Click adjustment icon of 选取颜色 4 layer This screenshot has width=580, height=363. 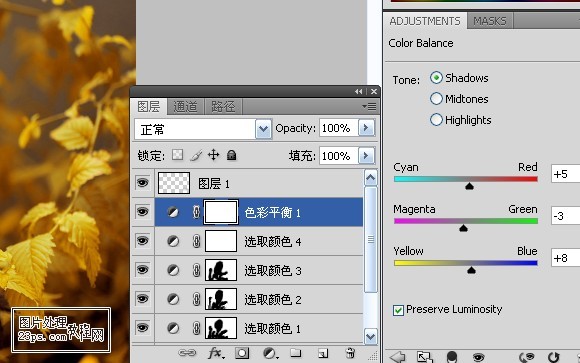pyautogui.click(x=173, y=241)
